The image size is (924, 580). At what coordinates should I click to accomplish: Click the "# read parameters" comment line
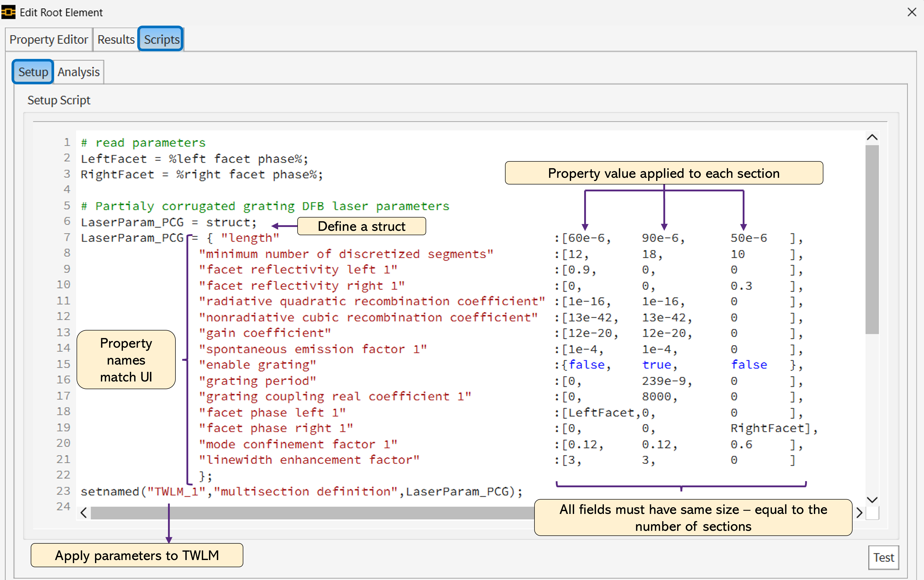[143, 143]
